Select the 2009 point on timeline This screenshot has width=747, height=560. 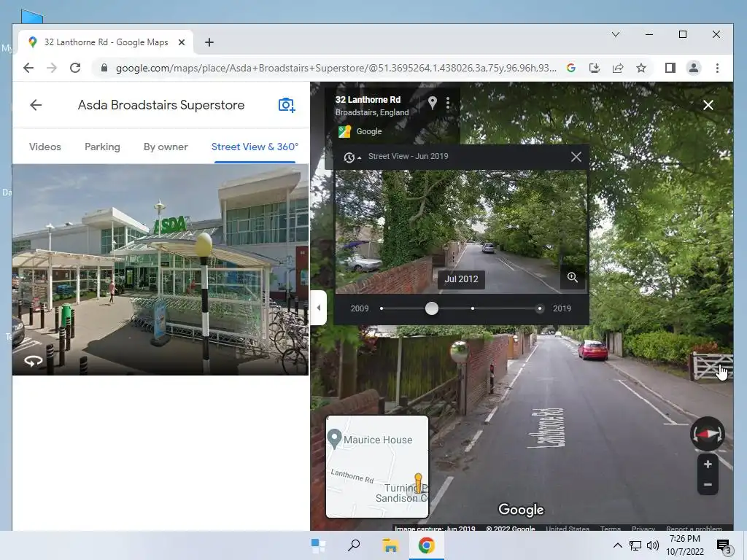(382, 308)
